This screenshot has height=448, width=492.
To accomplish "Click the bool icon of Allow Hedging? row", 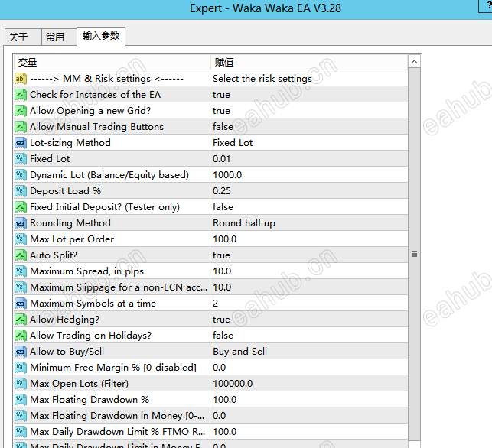I will point(21,320).
